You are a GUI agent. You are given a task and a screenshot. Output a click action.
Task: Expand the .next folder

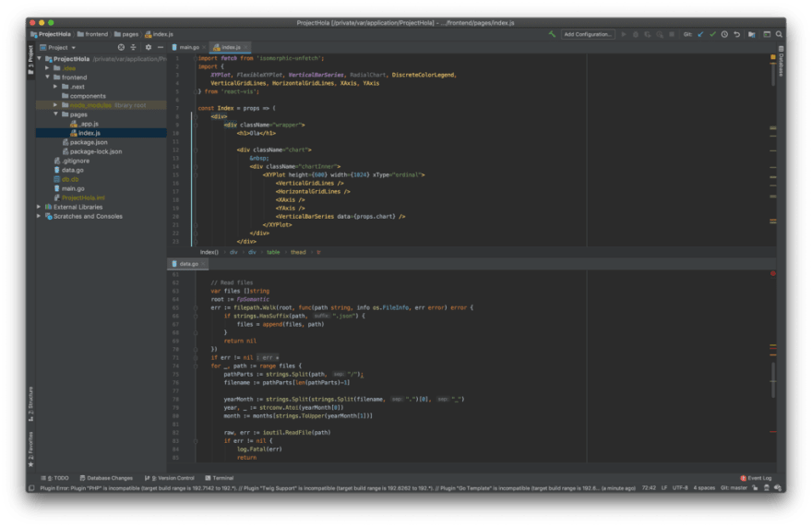point(55,87)
